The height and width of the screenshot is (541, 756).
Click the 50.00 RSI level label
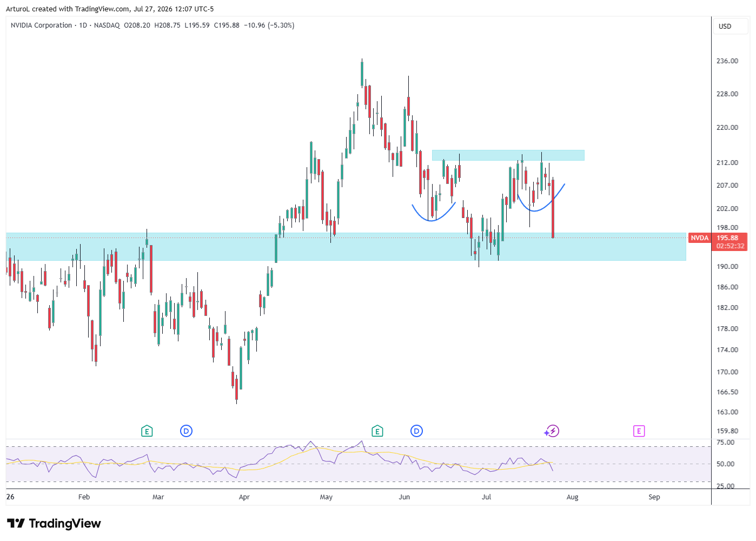(x=726, y=464)
